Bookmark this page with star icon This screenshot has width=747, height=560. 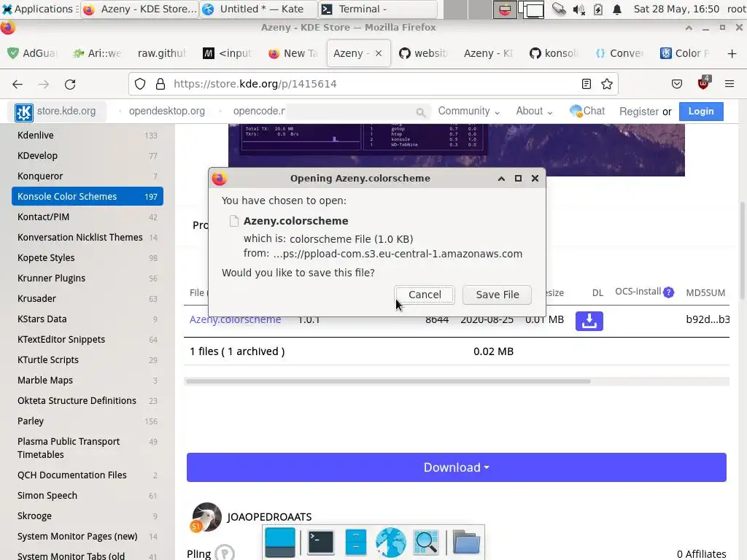[607, 85]
